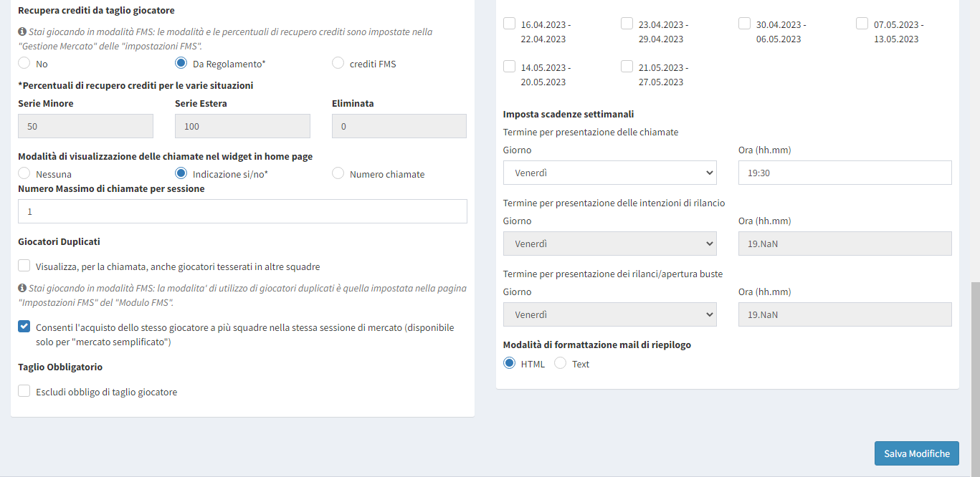
Task: Select the 'No' credit recovery radio option
Action: coord(24,63)
